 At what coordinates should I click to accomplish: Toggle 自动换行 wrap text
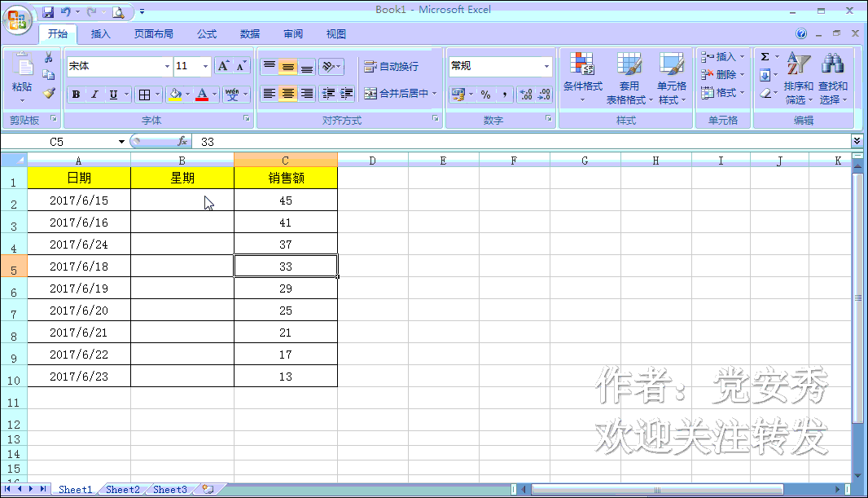pyautogui.click(x=391, y=67)
